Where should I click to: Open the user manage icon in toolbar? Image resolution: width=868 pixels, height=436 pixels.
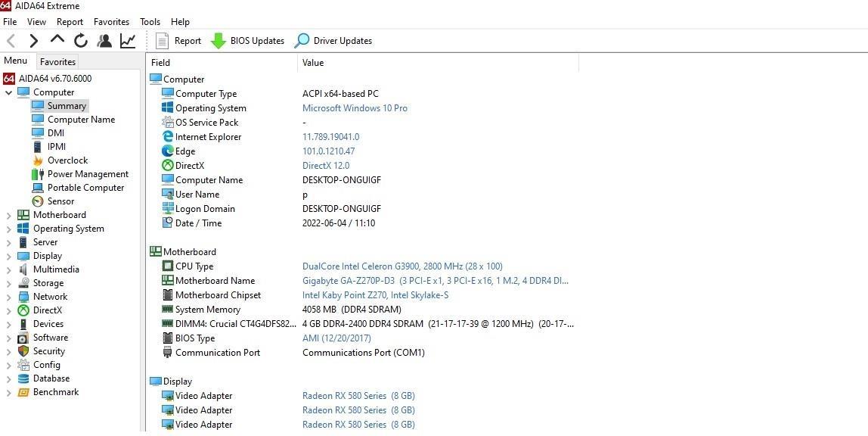tap(104, 40)
